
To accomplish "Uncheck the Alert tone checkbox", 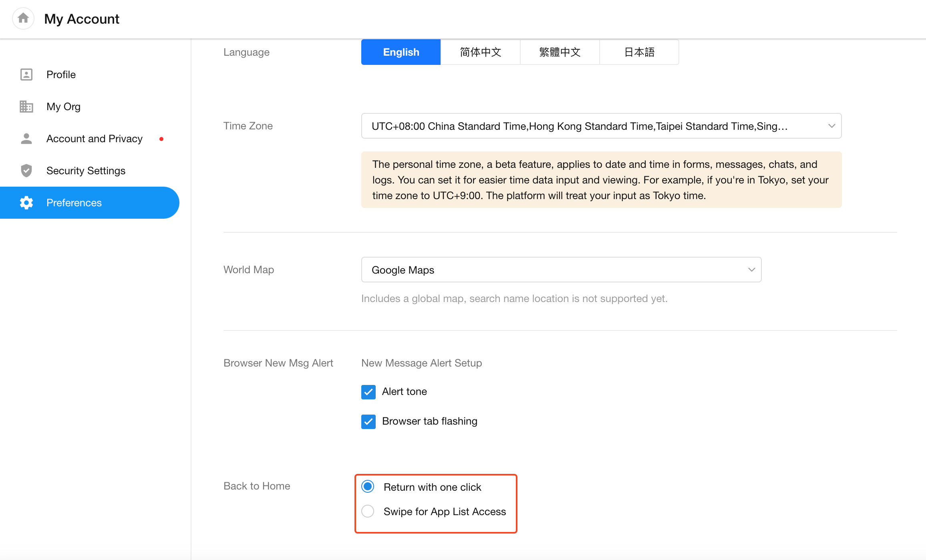I will coord(368,392).
